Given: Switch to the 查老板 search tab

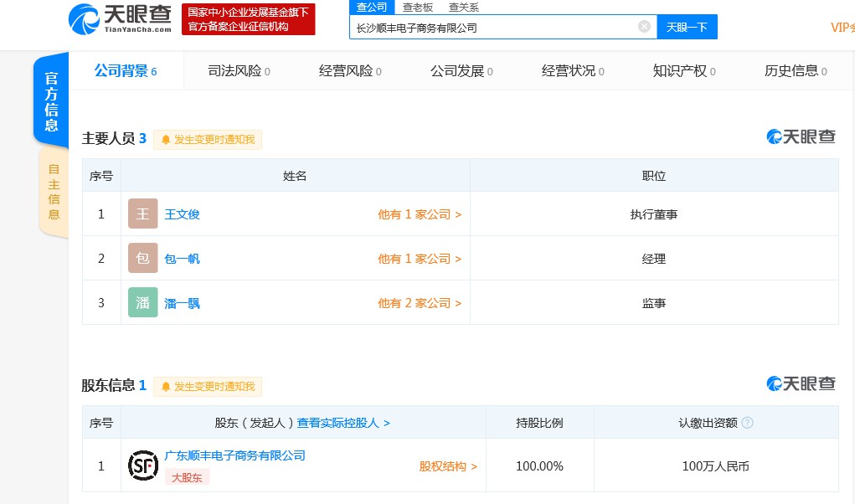Looking at the screenshot, I should click(x=418, y=7).
